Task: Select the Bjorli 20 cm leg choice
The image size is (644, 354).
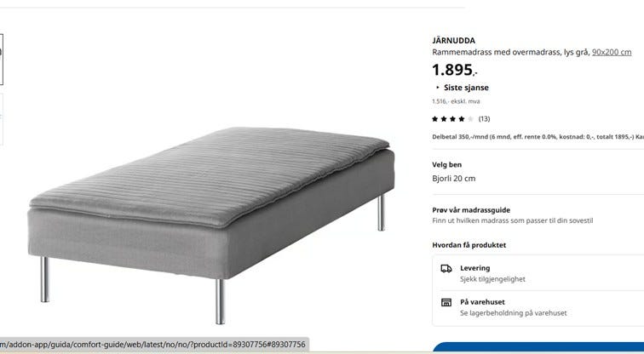Action: coord(454,179)
